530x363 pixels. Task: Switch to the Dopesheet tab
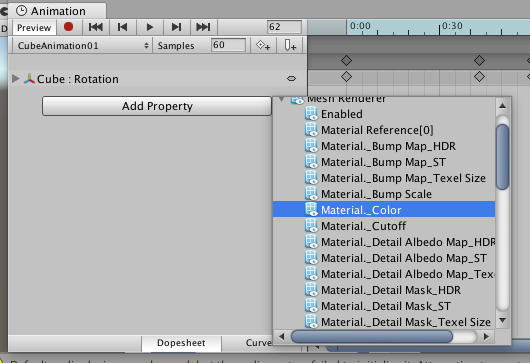coord(181,343)
